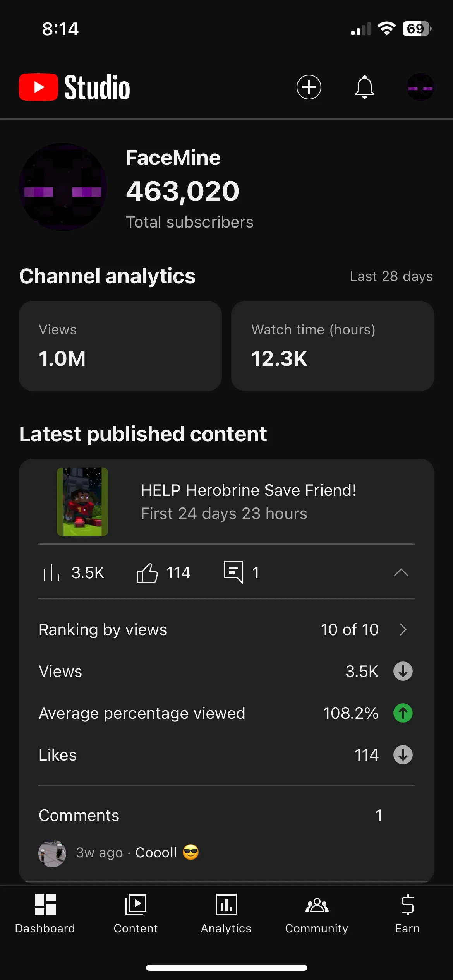Open the notifications bell
The width and height of the screenshot is (453, 980).
[364, 87]
